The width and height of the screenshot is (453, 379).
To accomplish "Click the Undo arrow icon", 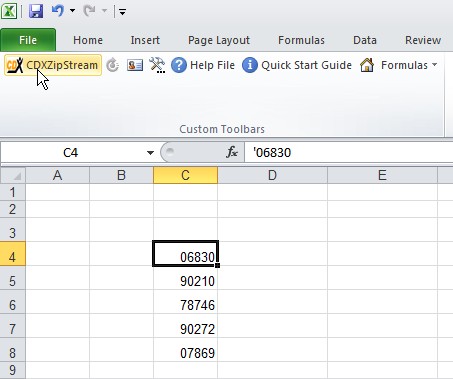I will pos(58,11).
